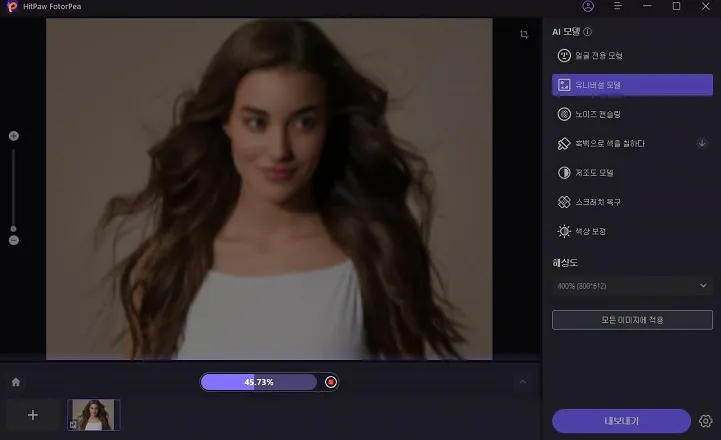This screenshot has width=721, height=440.
Task: Expand the 해상도 resolution dropdown
Action: (632, 286)
